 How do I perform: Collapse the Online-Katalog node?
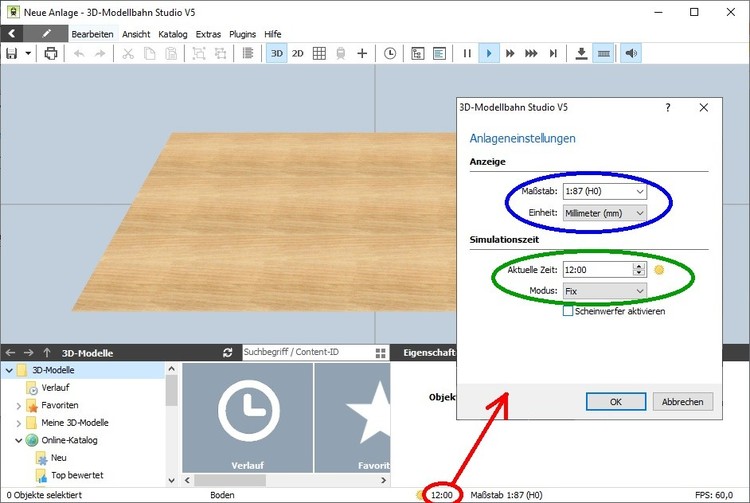tap(19, 440)
